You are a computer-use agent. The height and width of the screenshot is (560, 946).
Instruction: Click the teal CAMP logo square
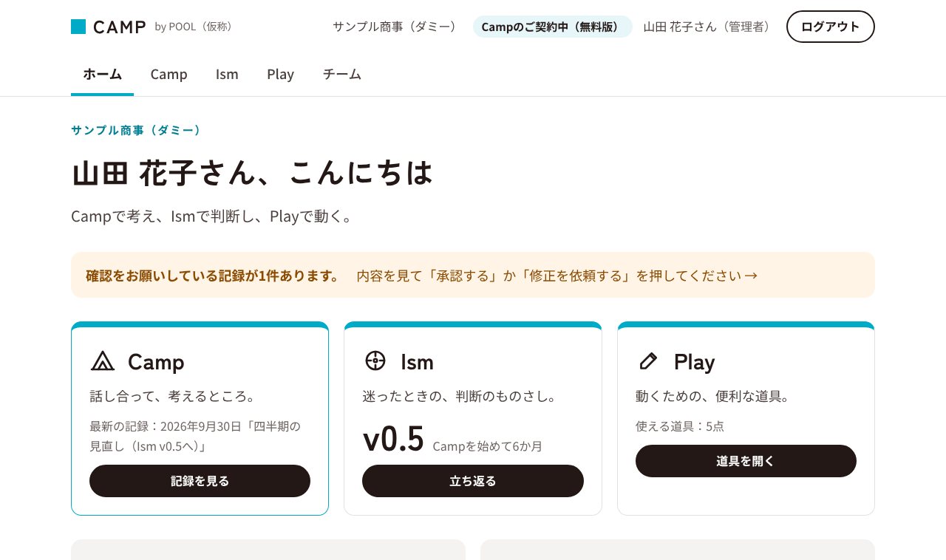click(x=78, y=27)
